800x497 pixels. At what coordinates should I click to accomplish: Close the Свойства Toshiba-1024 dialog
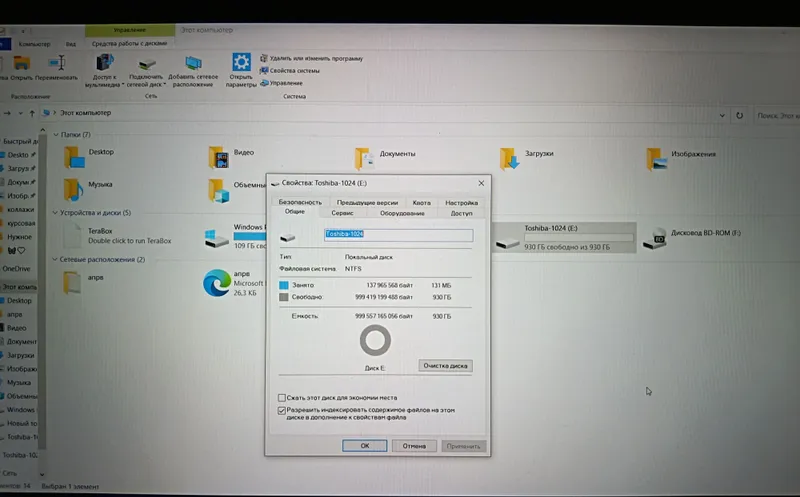point(481,183)
